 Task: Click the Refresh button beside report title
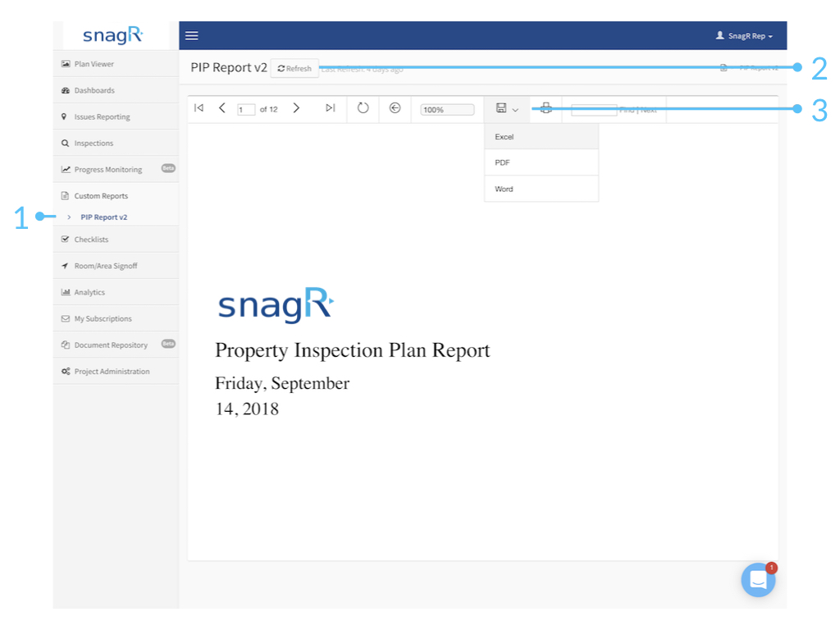(294, 69)
